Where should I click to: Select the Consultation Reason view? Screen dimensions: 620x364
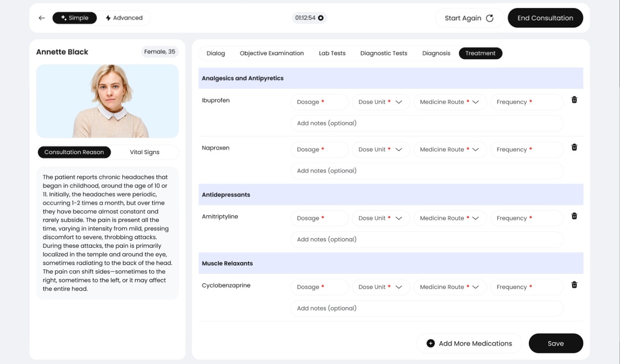click(x=74, y=152)
